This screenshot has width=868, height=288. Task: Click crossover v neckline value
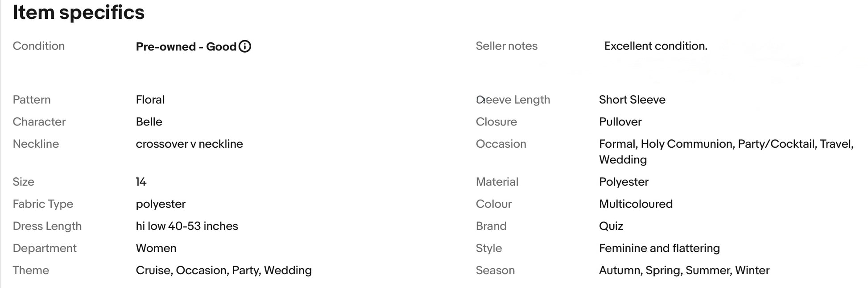click(x=190, y=144)
